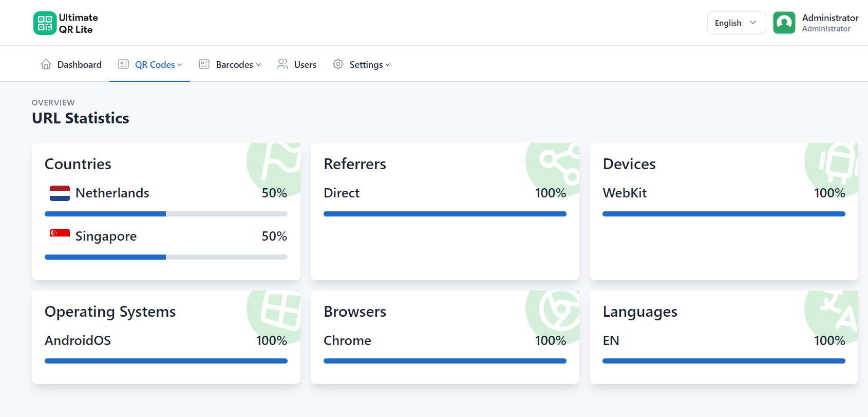This screenshot has height=417, width=868.
Task: Click the Ultimate QR Lite brand text
Action: click(x=78, y=24)
